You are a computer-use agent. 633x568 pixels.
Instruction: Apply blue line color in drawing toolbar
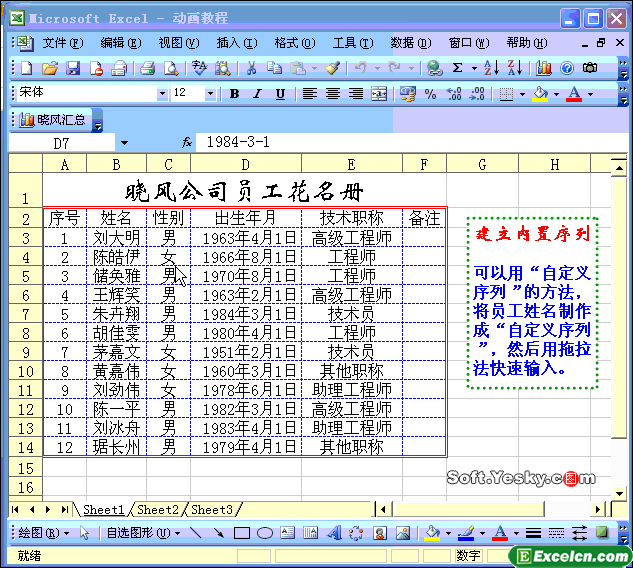[x=466, y=533]
